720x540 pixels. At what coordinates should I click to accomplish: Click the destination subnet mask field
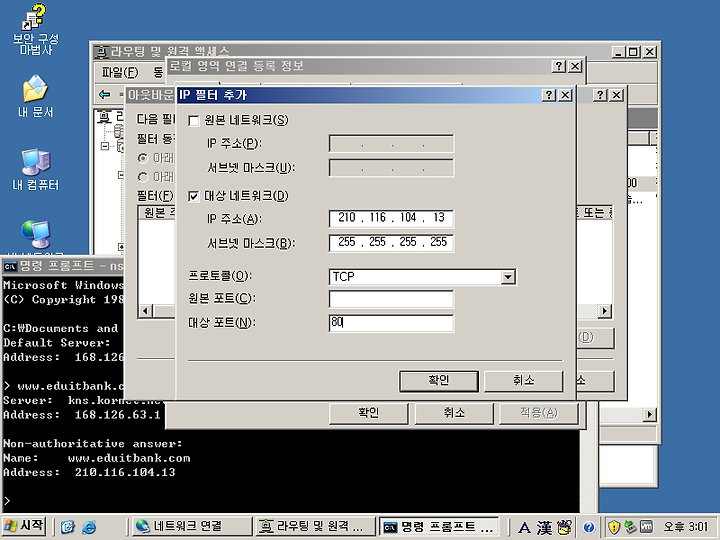pyautogui.click(x=391, y=242)
